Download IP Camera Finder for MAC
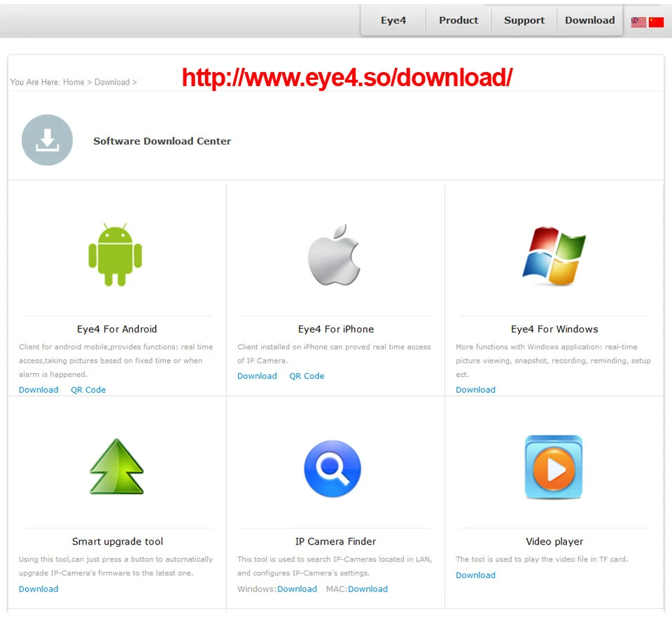 pyautogui.click(x=367, y=589)
